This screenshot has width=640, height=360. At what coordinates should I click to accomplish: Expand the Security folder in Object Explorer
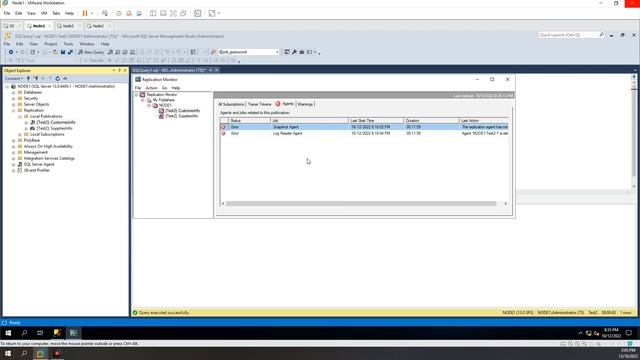click(x=13, y=98)
